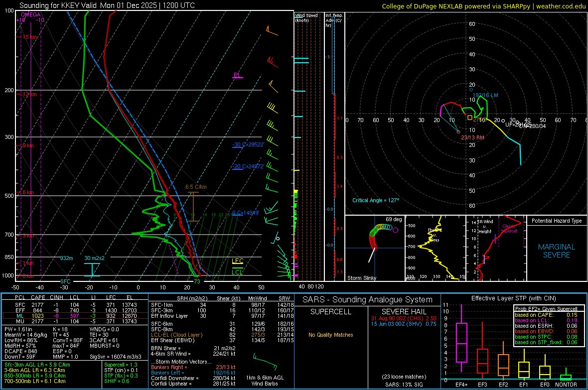Image resolution: width=588 pixels, height=390 pixels.
Task: Select the MARGINAL SEVERE hazard text
Action: pyautogui.click(x=557, y=251)
